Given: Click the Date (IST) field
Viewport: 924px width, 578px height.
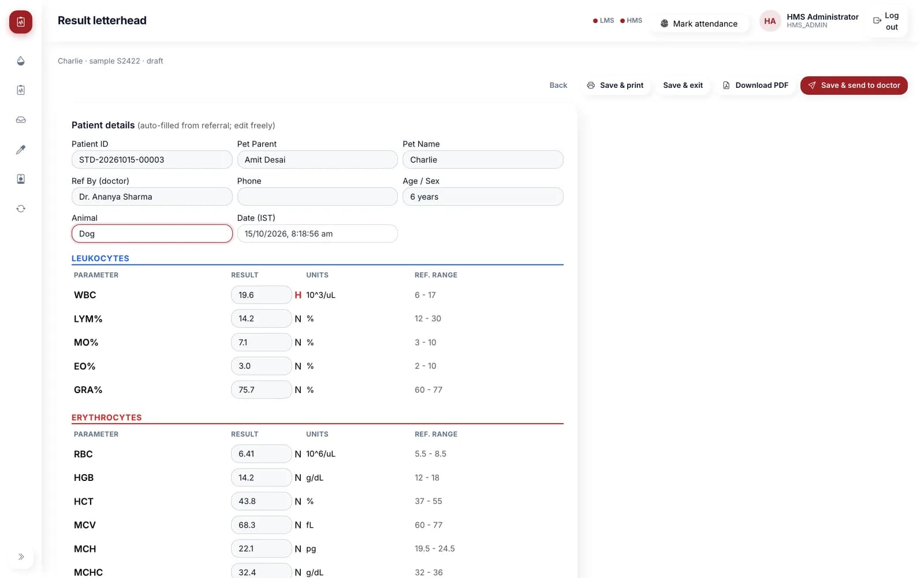Looking at the screenshot, I should (317, 234).
